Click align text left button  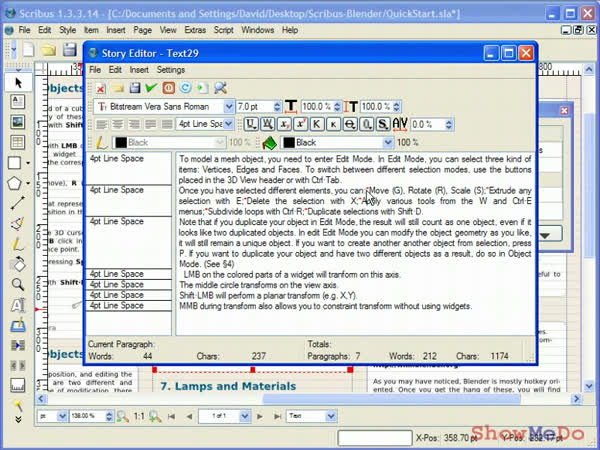coord(101,124)
